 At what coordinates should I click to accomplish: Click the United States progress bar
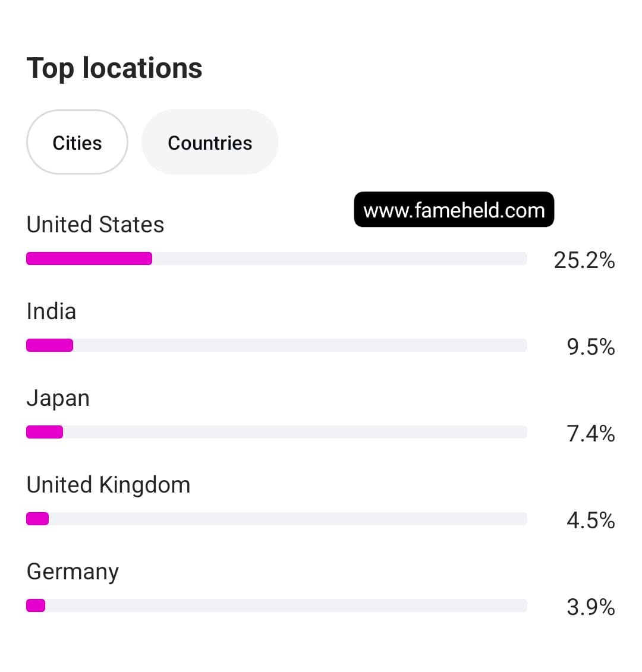click(x=276, y=258)
